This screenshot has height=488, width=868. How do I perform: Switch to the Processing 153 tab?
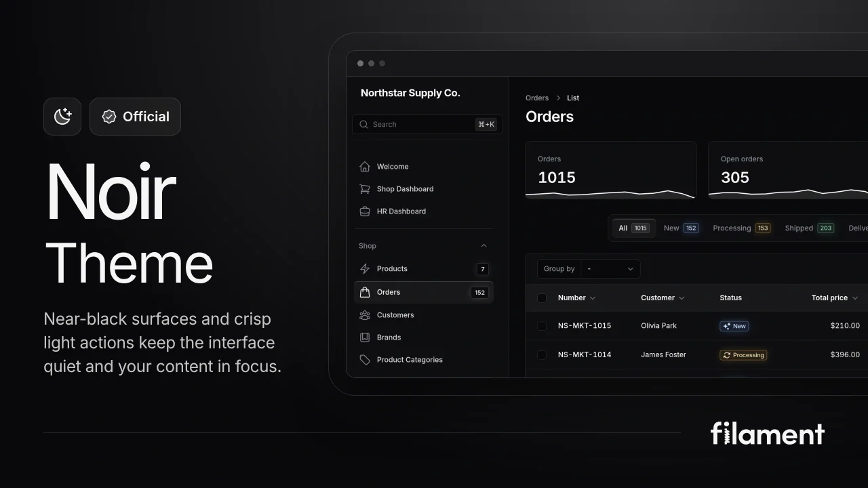point(741,228)
